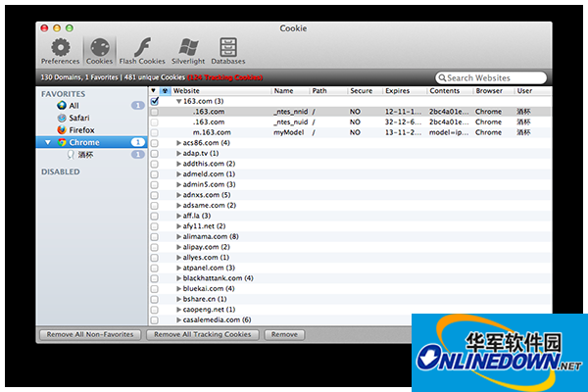Click the Chrome icon in sidebar

62,142
